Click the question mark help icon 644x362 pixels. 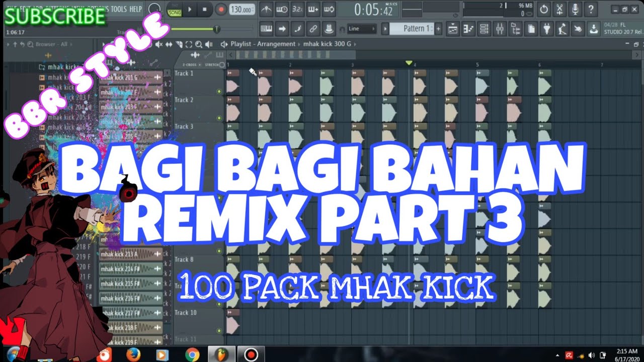[591, 9]
